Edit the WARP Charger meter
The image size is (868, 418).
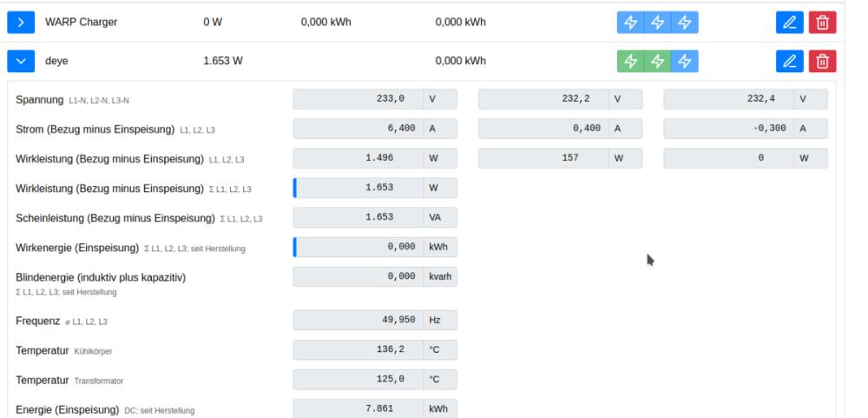click(789, 22)
